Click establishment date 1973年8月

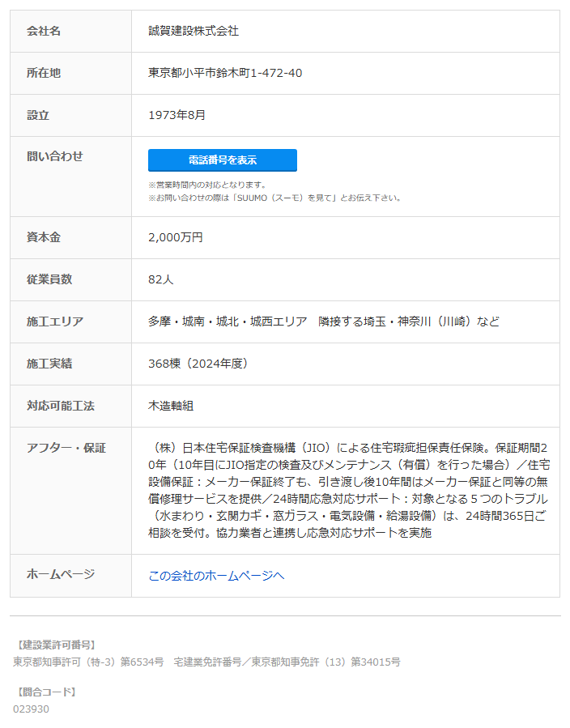click(177, 115)
